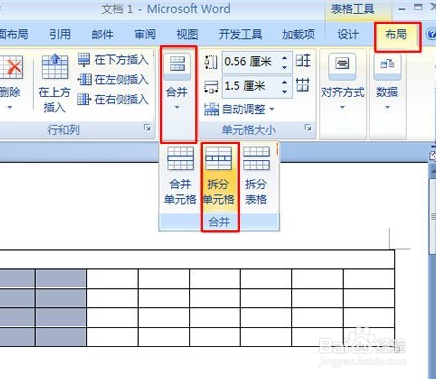Click Insert Left (在左侧插入)
436x379 pixels.
pyautogui.click(x=113, y=80)
